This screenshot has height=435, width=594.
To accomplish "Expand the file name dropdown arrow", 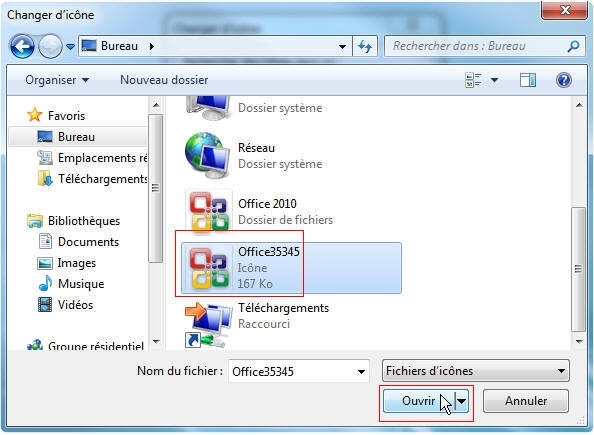I will [361, 372].
